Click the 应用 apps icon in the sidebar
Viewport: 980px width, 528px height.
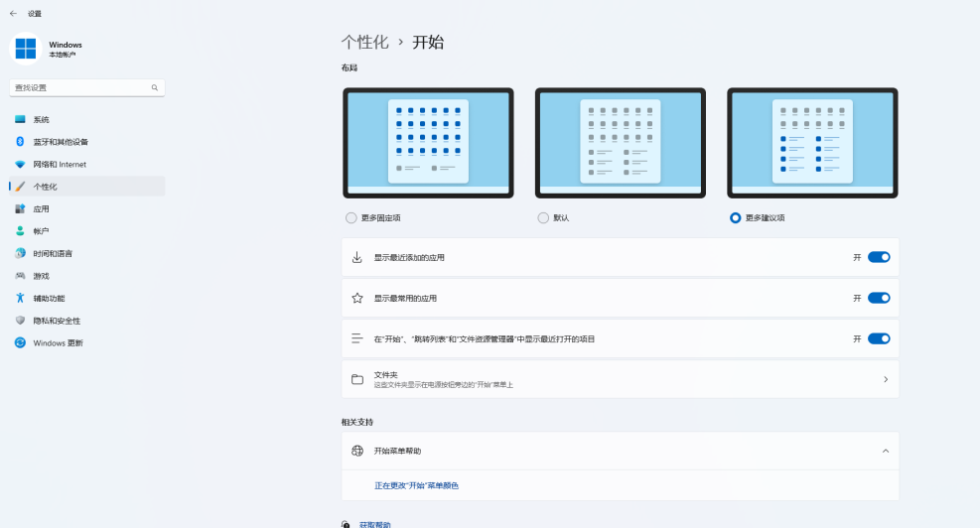[x=20, y=208]
